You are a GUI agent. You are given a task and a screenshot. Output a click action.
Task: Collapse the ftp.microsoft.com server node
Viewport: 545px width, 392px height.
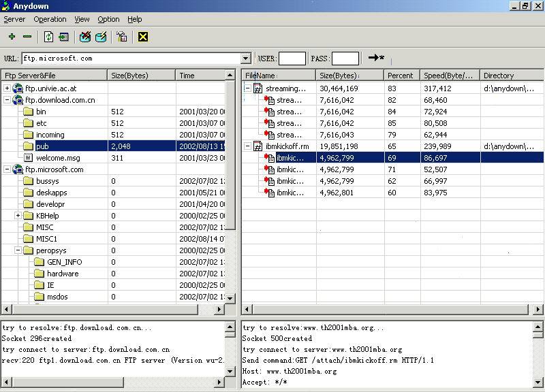point(7,169)
